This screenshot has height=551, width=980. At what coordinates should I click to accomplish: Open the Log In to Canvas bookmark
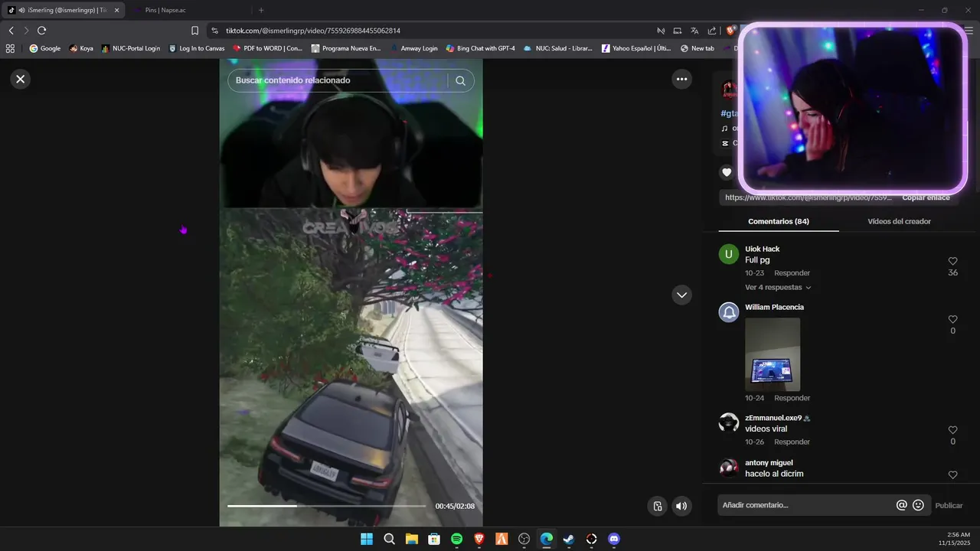pos(197,48)
